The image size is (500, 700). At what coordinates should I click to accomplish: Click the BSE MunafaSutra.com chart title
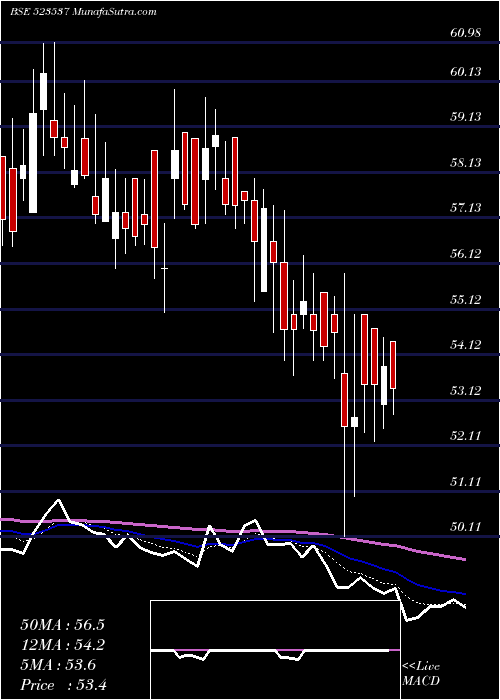coord(83,12)
